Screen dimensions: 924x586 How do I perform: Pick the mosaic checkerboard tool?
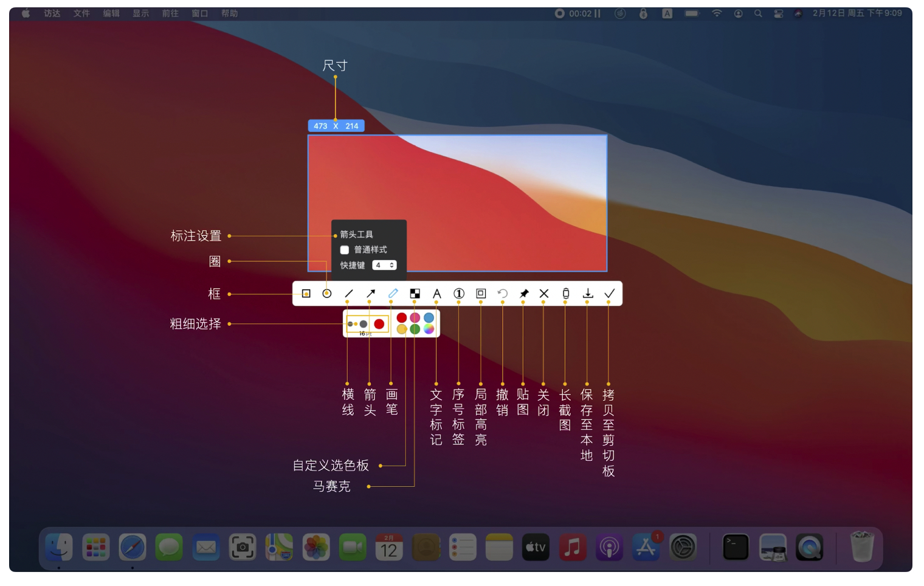click(415, 294)
